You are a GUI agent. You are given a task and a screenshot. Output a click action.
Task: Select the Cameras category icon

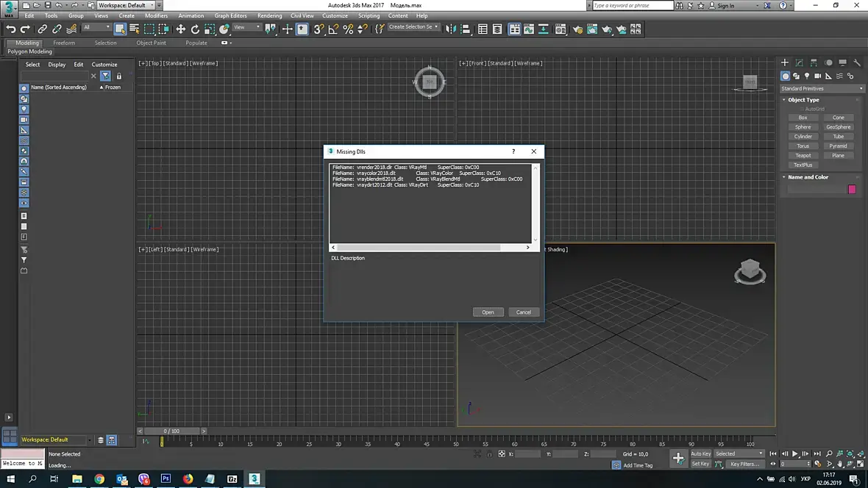point(817,76)
